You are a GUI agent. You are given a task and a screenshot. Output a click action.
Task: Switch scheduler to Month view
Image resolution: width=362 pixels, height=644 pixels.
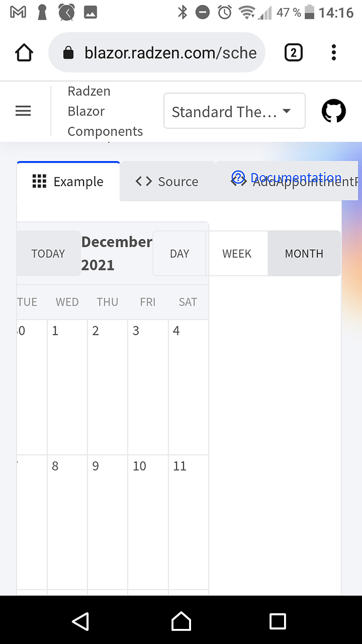[x=304, y=253]
